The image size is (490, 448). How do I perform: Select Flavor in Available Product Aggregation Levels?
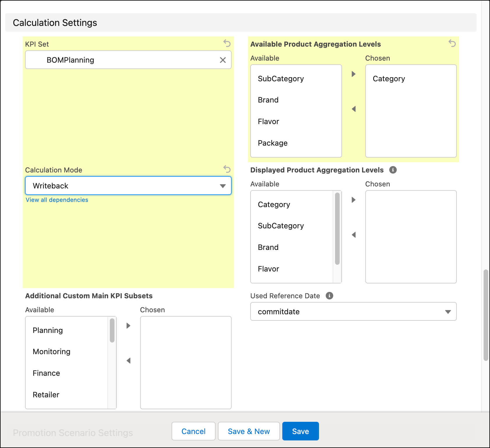pyautogui.click(x=296, y=121)
